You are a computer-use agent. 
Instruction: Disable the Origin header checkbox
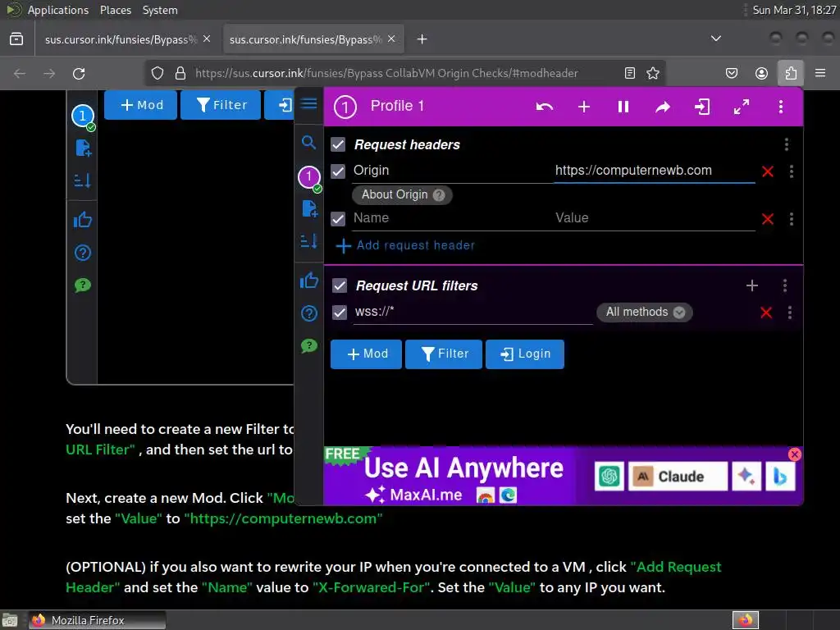(x=338, y=171)
